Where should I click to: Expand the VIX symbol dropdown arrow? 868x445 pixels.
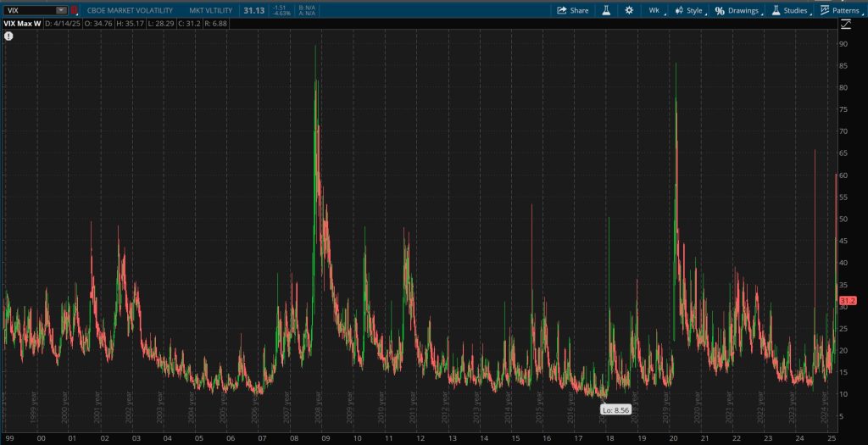pos(60,10)
